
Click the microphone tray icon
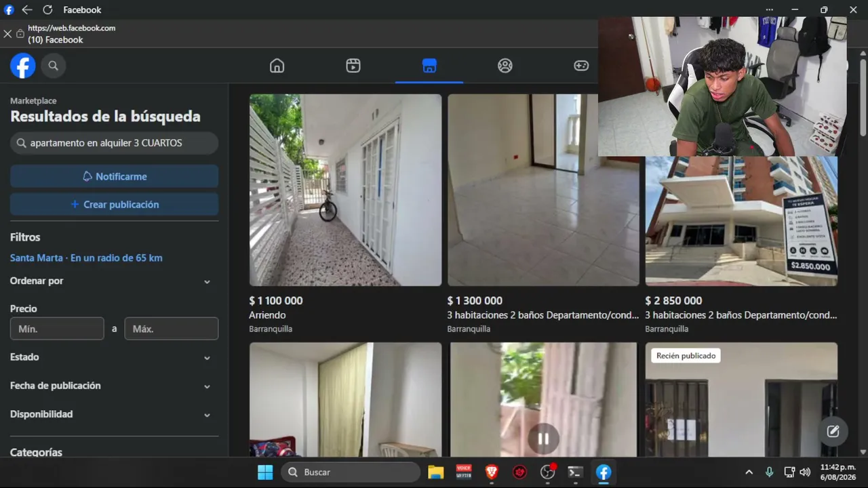click(769, 472)
